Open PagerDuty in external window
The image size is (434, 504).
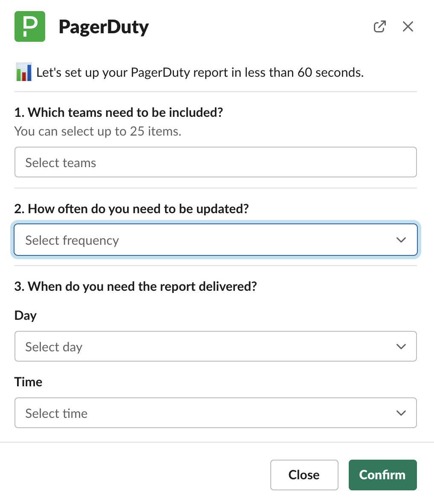pyautogui.click(x=379, y=26)
